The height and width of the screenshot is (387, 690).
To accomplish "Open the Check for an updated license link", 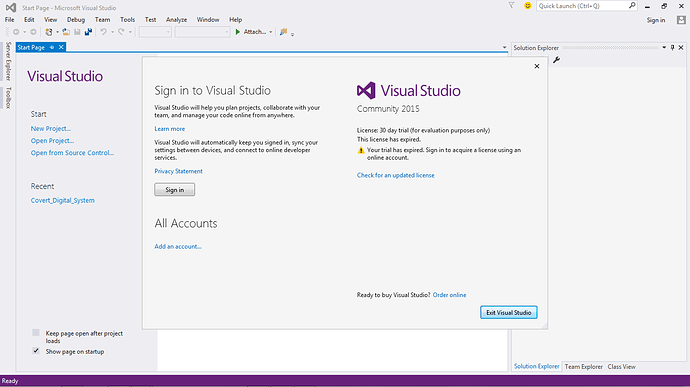I will [396, 175].
